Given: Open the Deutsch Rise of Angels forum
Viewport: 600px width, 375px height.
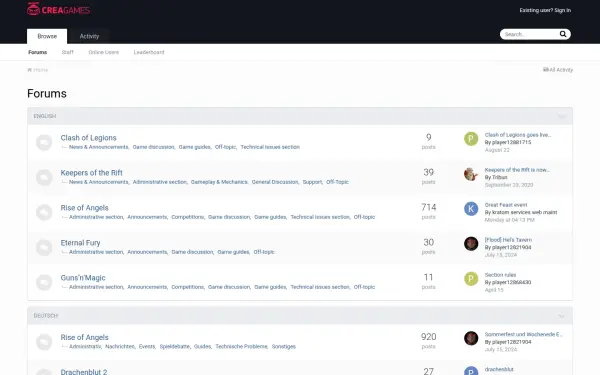Looking at the screenshot, I should (85, 338).
